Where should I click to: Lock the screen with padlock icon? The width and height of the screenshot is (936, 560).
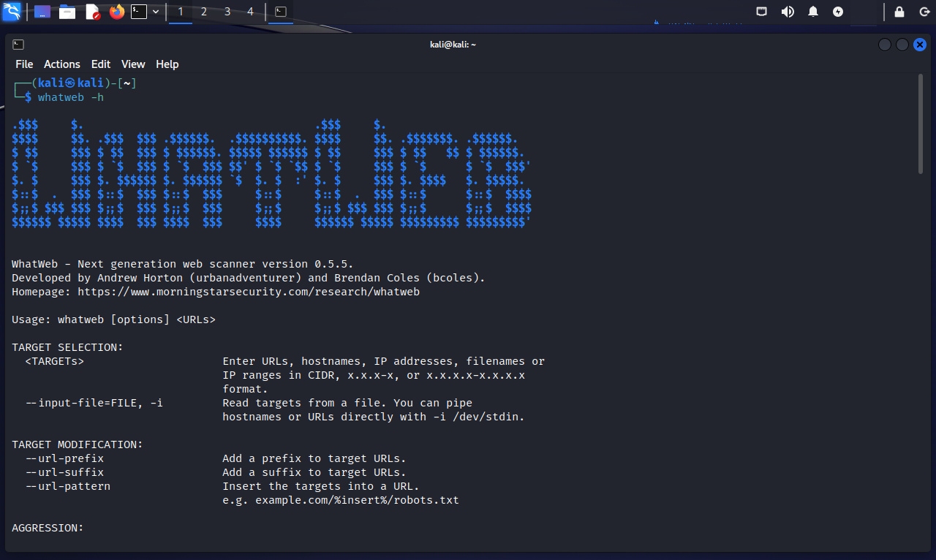click(899, 12)
